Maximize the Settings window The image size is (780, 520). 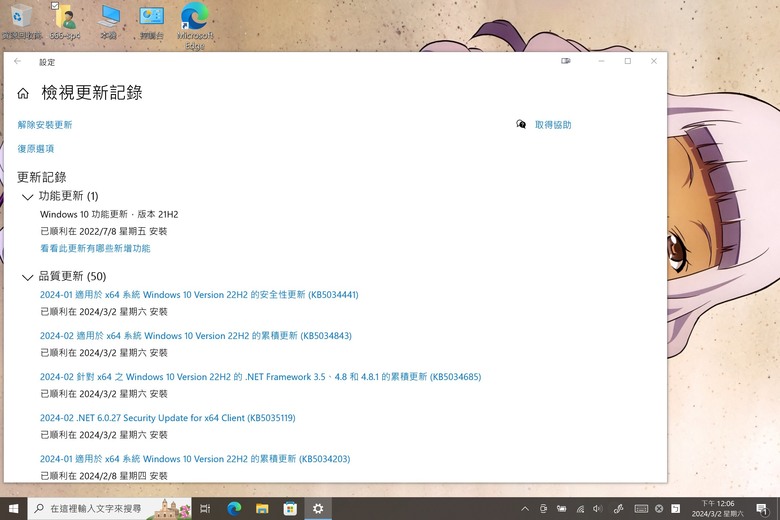[x=628, y=61]
